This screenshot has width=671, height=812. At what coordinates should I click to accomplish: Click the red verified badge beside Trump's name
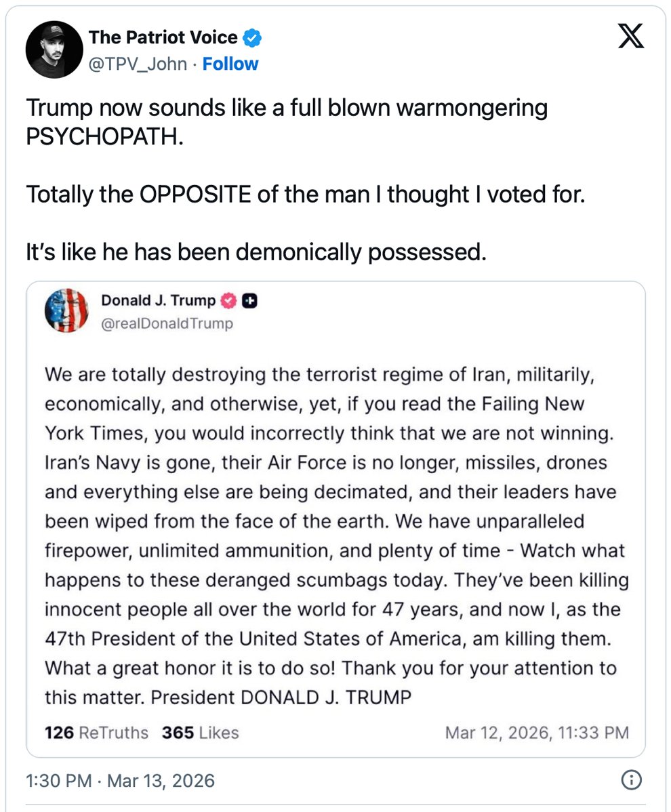pos(230,301)
